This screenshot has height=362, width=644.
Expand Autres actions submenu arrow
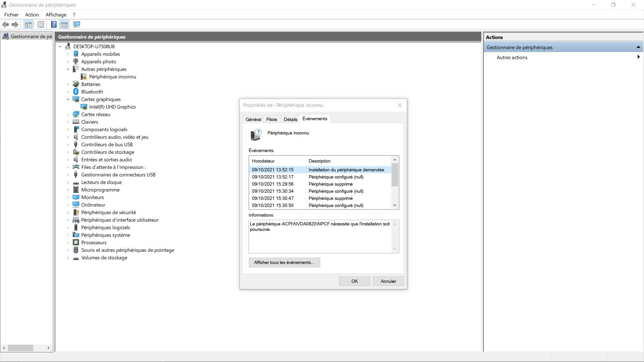pos(638,57)
